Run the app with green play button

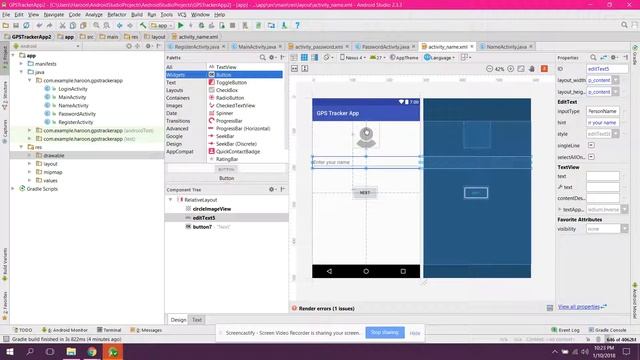180,25
